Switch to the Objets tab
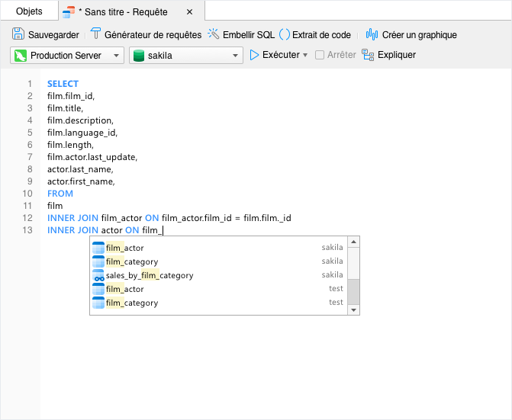This screenshot has width=512, height=420. pos(29,11)
